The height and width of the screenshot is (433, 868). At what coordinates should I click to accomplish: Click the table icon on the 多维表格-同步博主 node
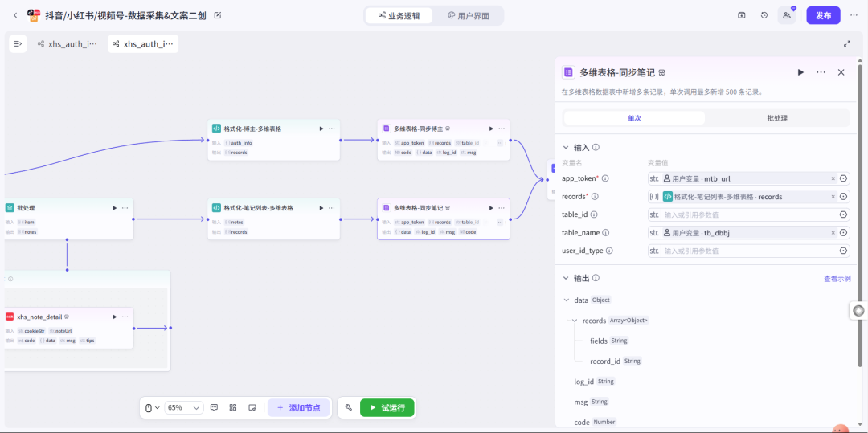(x=387, y=129)
